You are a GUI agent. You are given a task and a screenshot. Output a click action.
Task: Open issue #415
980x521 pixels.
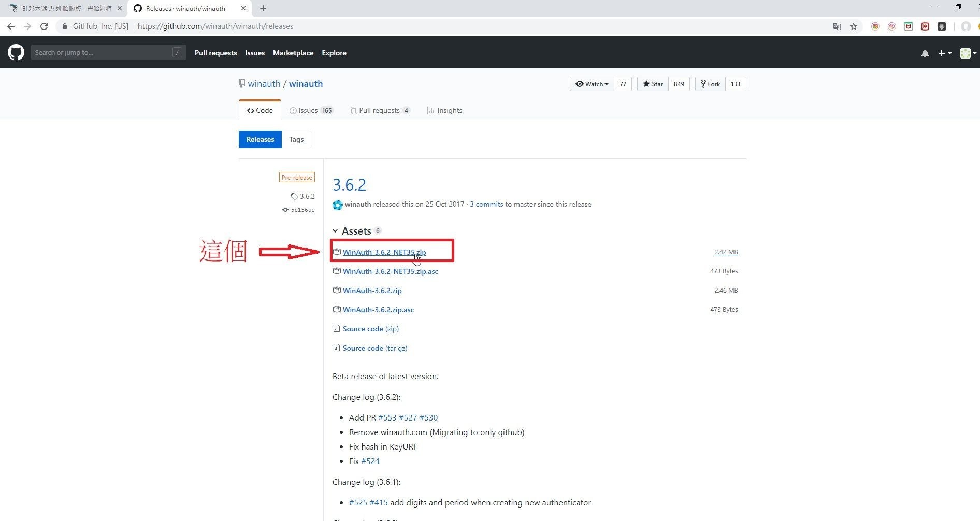tap(379, 502)
